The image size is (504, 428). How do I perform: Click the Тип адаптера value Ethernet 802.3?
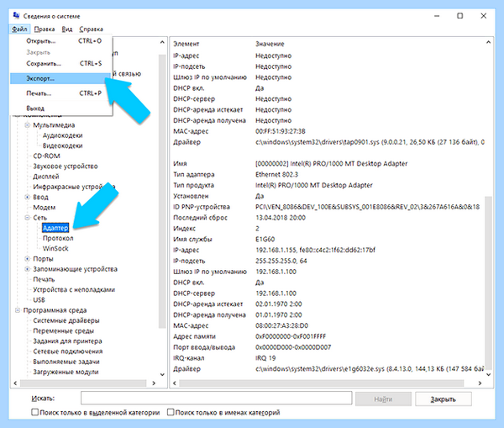coord(276,174)
